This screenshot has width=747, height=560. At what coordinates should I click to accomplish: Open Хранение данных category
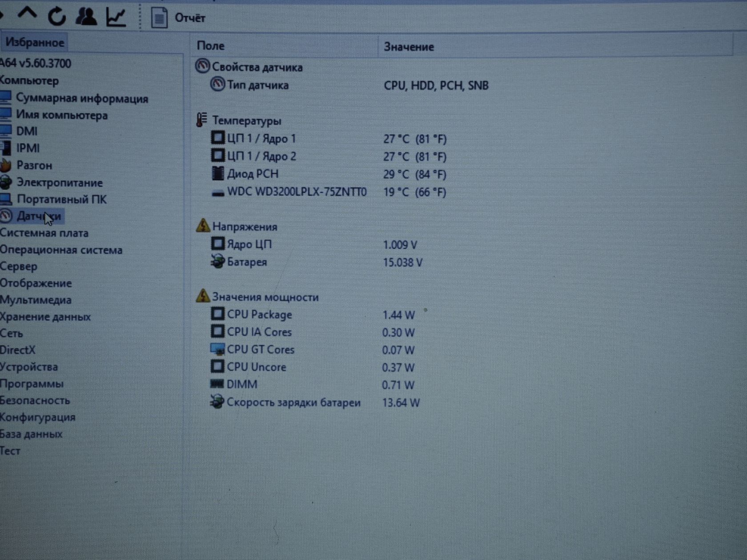(45, 316)
